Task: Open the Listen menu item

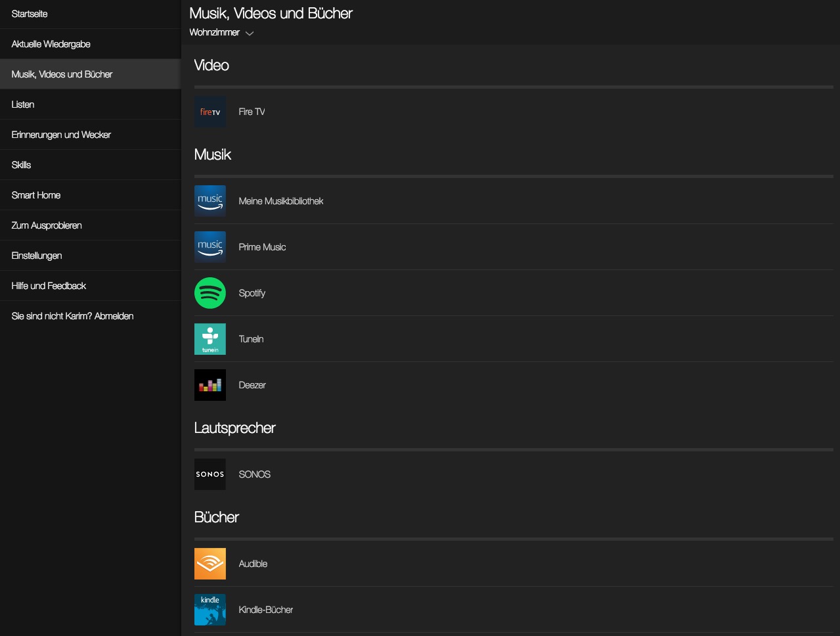Action: coord(23,104)
